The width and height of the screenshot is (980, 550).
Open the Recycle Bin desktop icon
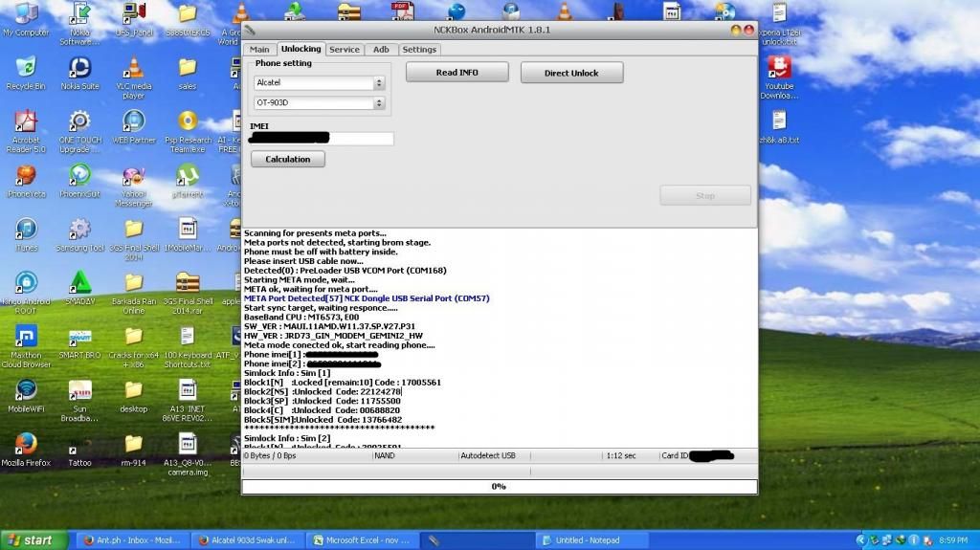pyautogui.click(x=26, y=68)
